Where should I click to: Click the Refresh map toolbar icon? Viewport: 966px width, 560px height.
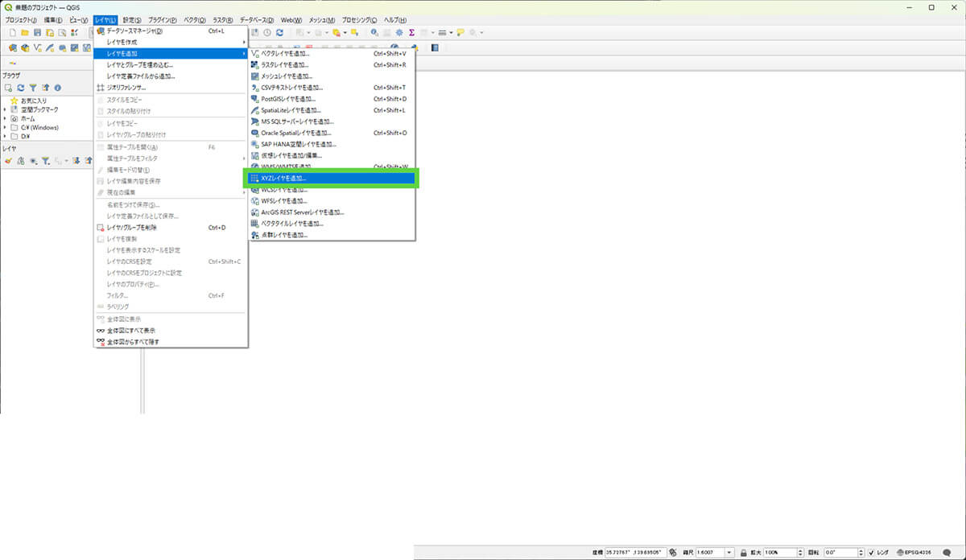click(279, 33)
